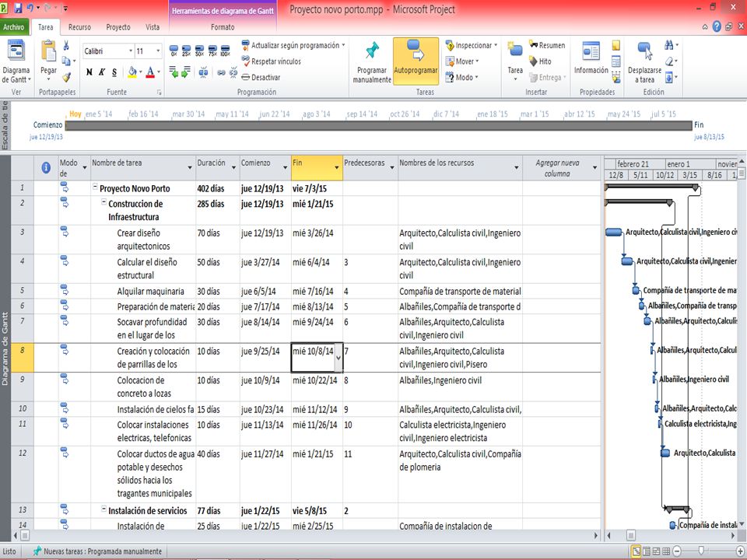Screen dimensions: 747x560
Task: Click Nuevas tareas: Programada manualmente status
Action: (x=98, y=551)
